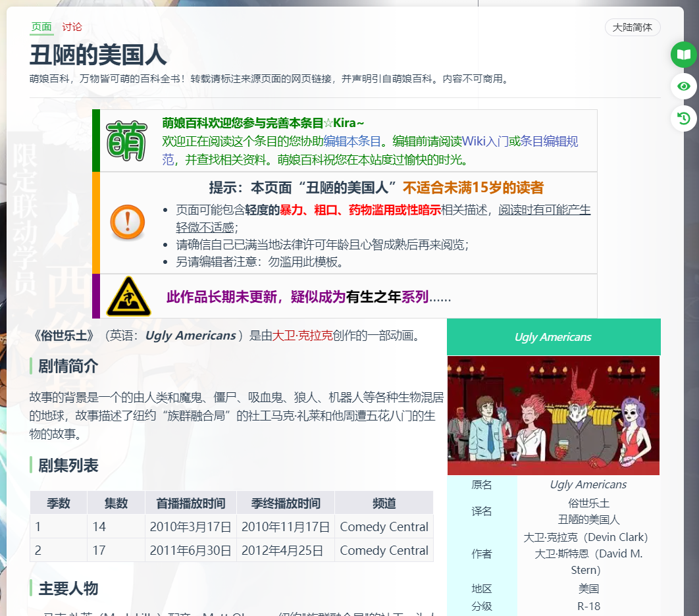Click the green book icon button
699x616 pixels.
pyautogui.click(x=684, y=55)
